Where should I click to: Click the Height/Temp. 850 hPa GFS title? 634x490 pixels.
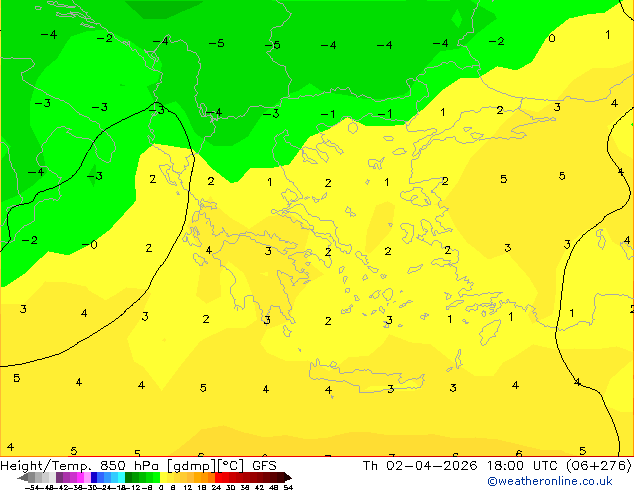pos(138,466)
